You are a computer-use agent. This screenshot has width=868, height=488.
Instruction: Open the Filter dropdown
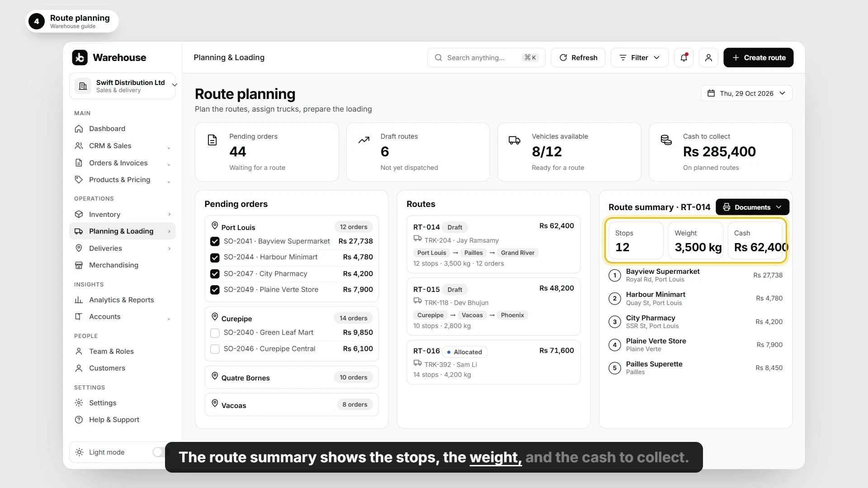pos(639,57)
